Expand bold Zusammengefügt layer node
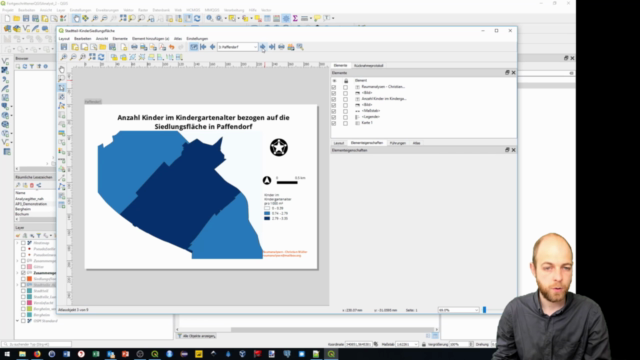 pyautogui.click(x=18, y=273)
